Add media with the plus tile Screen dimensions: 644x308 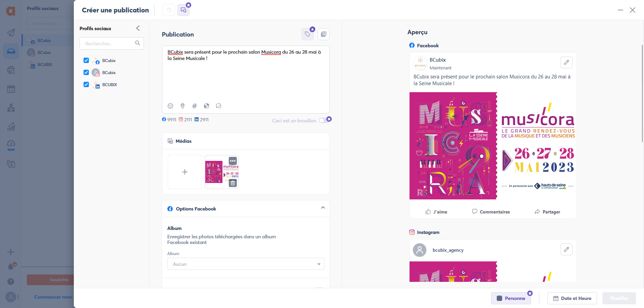pyautogui.click(x=185, y=172)
